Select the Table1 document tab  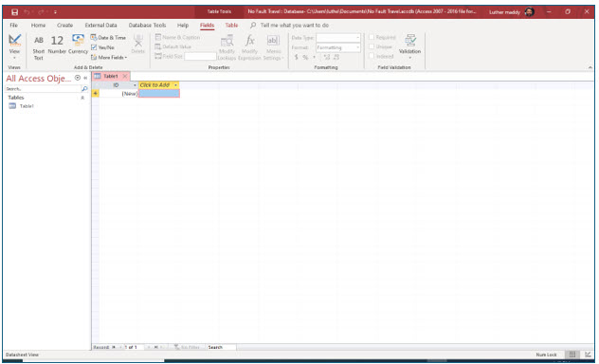111,77
